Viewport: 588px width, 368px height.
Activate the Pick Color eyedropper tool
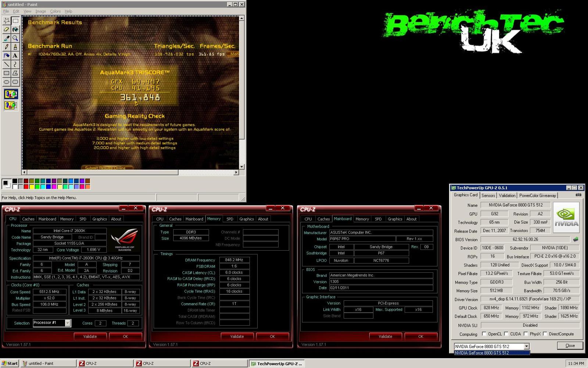pyautogui.click(x=7, y=38)
